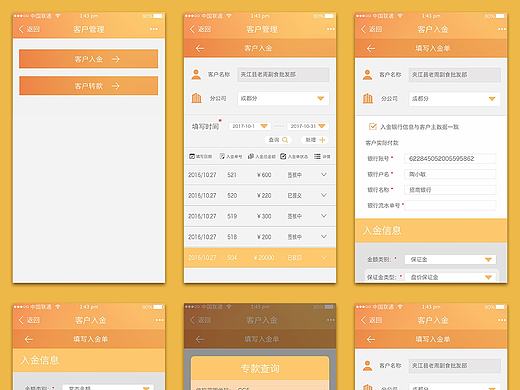This screenshot has width=520, height=390.
Task: Open 分公司 dropdown showing 成都分 on the top-middle list screen
Action: point(283,98)
